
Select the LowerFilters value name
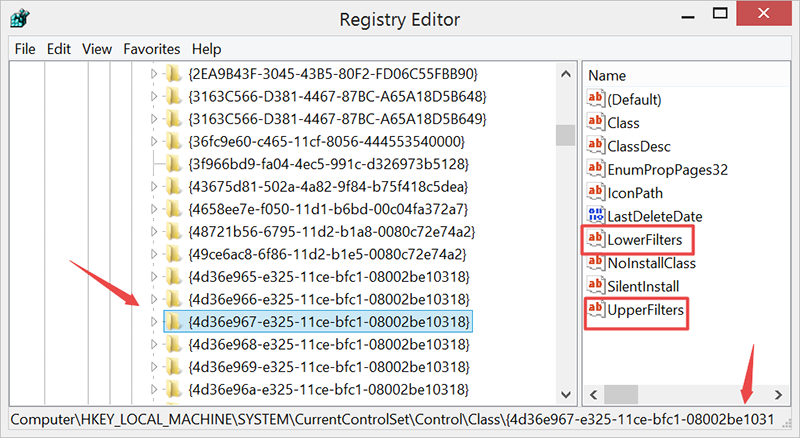point(645,240)
